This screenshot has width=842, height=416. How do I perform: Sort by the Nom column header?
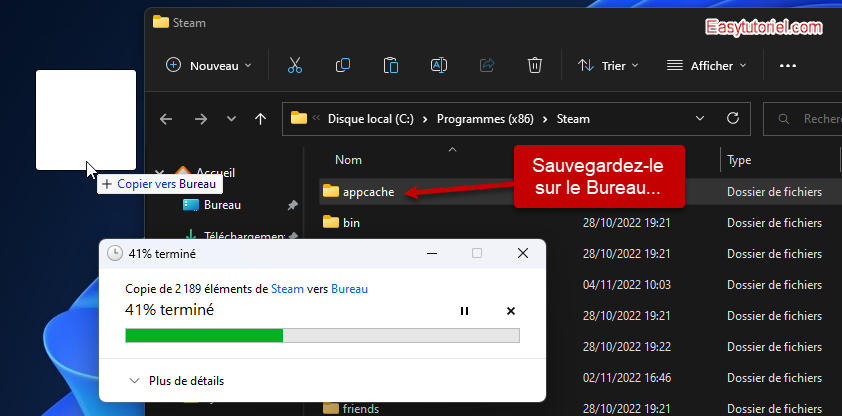349,160
